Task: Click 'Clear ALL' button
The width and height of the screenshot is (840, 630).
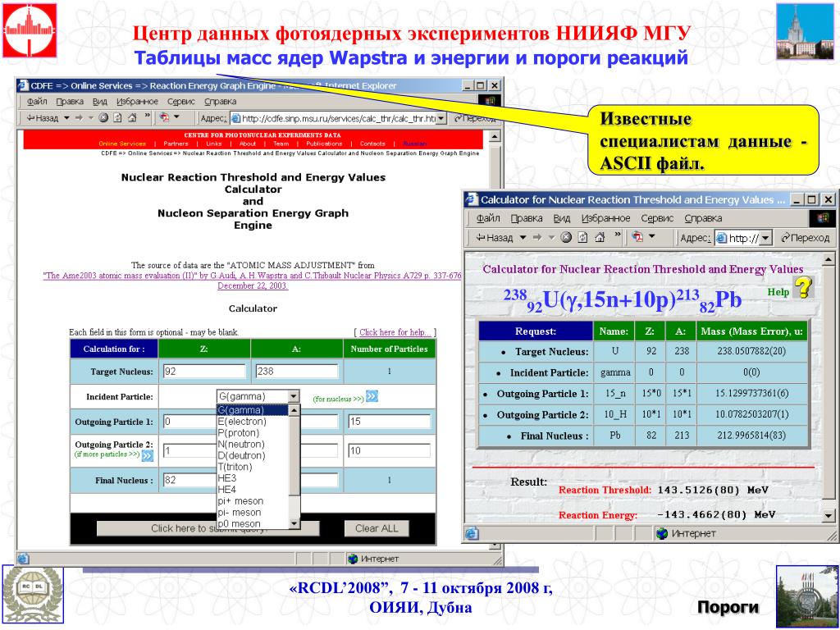Action: [377, 528]
